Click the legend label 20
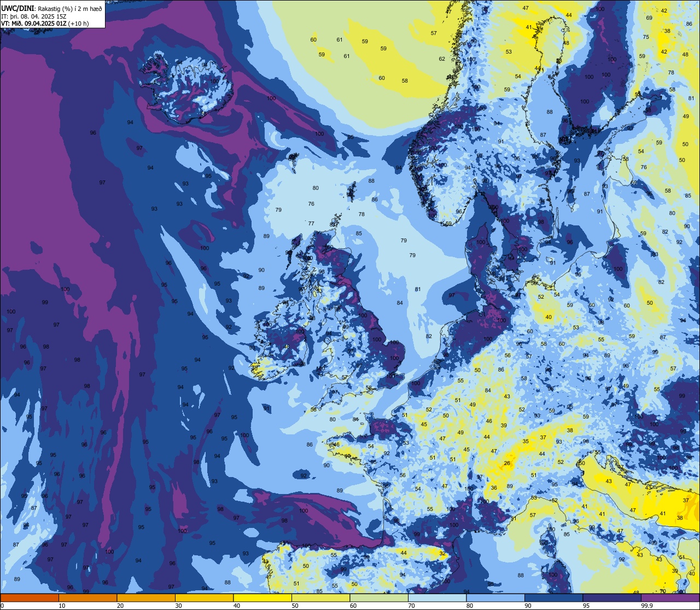700x610 pixels. tap(120, 606)
